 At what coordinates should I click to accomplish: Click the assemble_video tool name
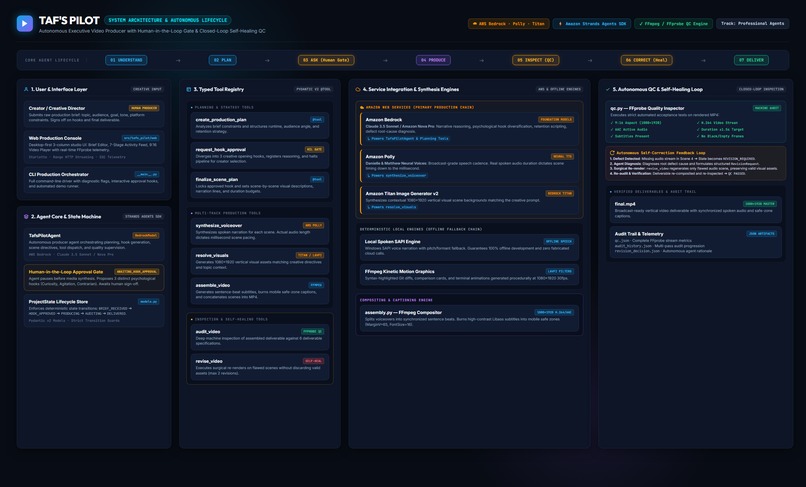[x=213, y=285]
